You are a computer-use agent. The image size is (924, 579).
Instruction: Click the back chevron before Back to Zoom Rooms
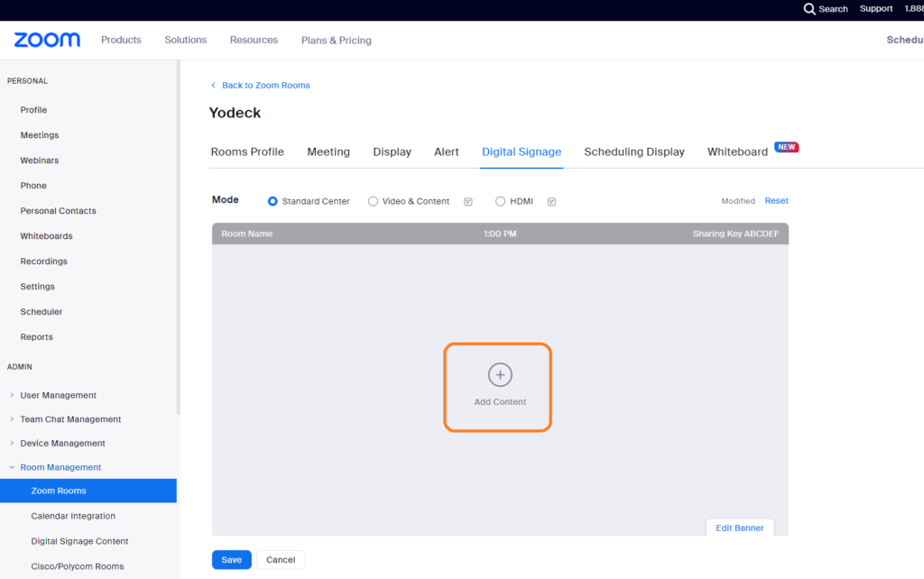(x=212, y=85)
